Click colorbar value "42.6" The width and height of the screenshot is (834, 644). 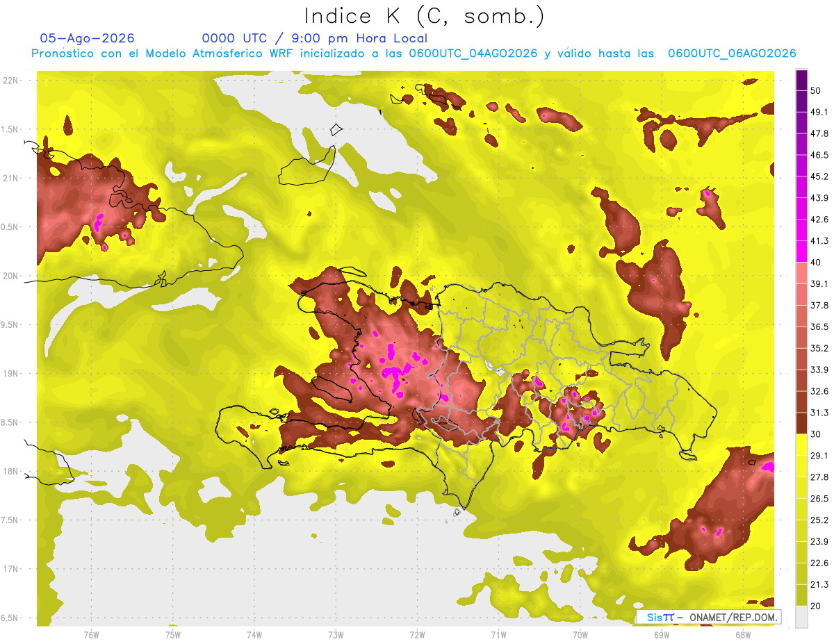point(819,220)
